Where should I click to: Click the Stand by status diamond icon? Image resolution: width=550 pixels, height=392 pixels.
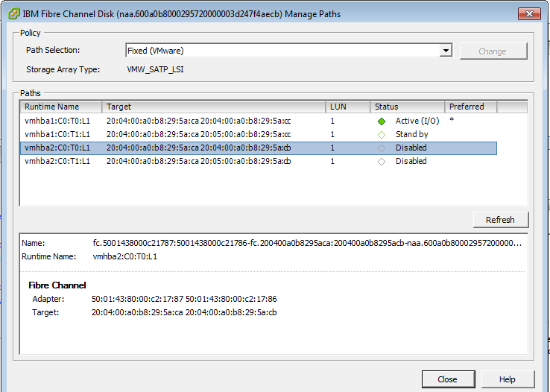(x=382, y=135)
